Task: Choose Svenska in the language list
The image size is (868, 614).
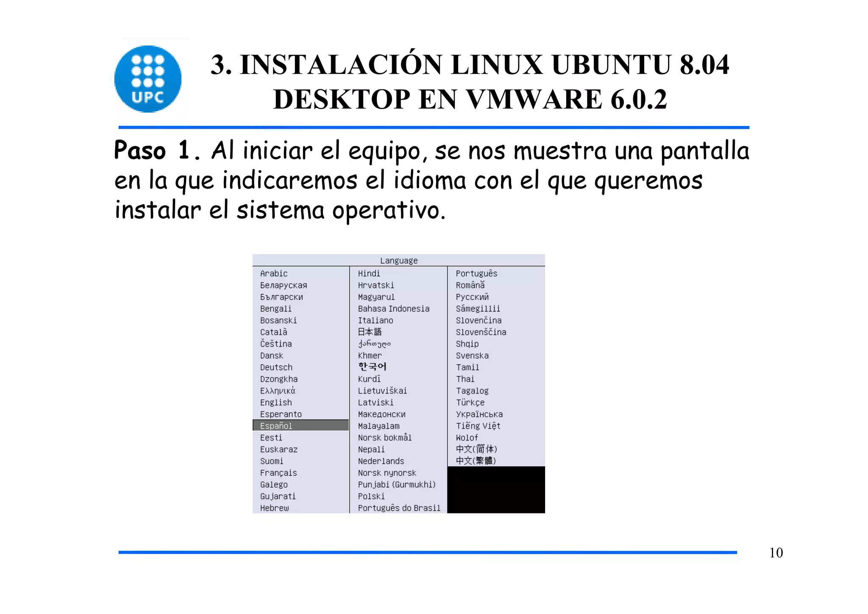Action: (472, 355)
